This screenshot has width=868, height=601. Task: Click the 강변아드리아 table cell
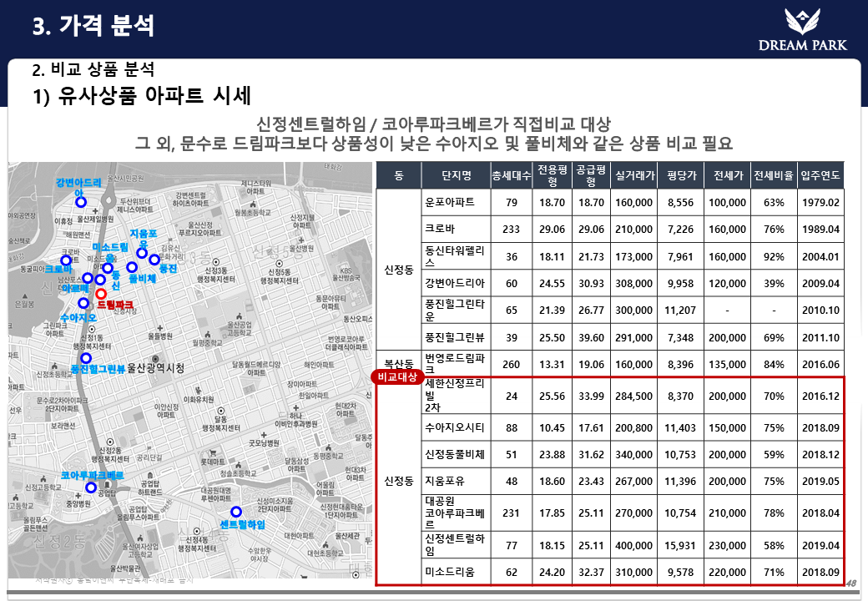point(455,283)
